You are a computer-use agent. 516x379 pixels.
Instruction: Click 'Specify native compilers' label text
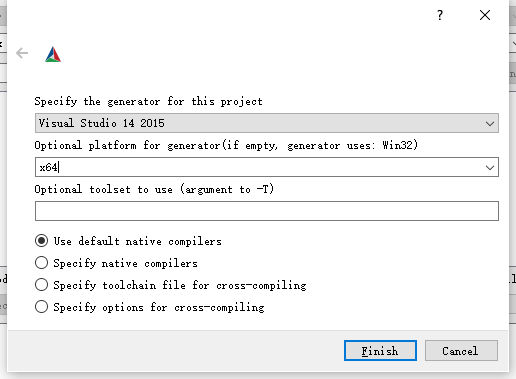[x=125, y=263]
